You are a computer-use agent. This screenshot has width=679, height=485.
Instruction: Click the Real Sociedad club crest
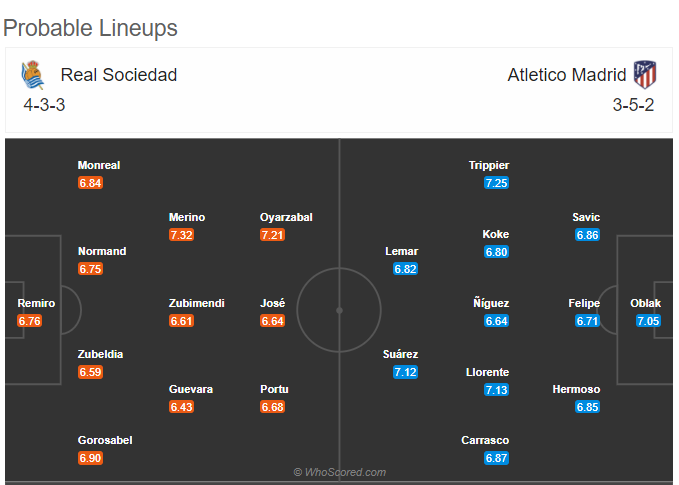click(x=32, y=75)
